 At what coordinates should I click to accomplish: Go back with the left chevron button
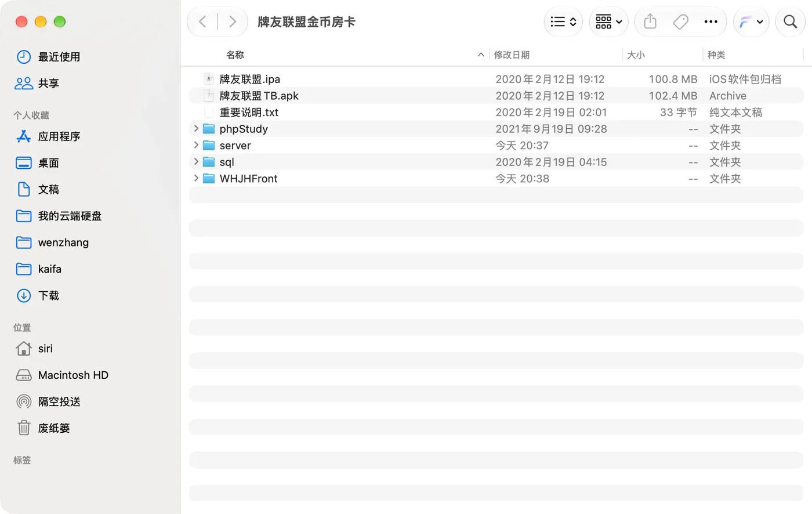click(x=202, y=22)
